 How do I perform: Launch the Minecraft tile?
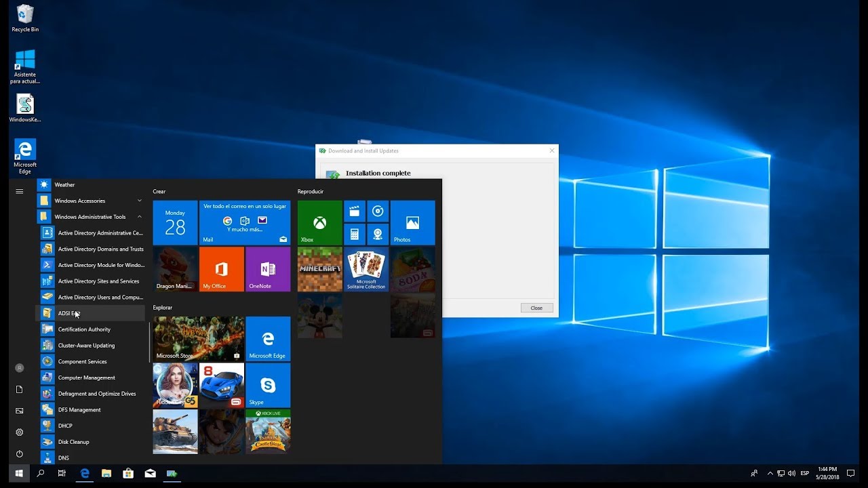coord(319,269)
